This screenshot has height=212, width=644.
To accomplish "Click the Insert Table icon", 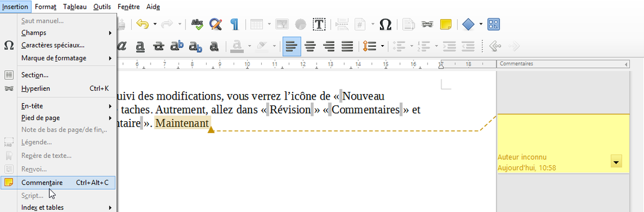I will 257,24.
